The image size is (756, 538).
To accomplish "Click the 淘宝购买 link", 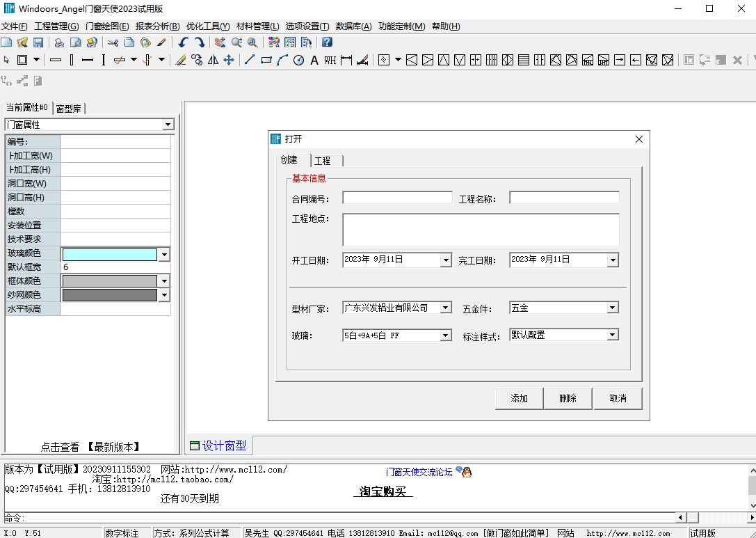I will 383,491.
